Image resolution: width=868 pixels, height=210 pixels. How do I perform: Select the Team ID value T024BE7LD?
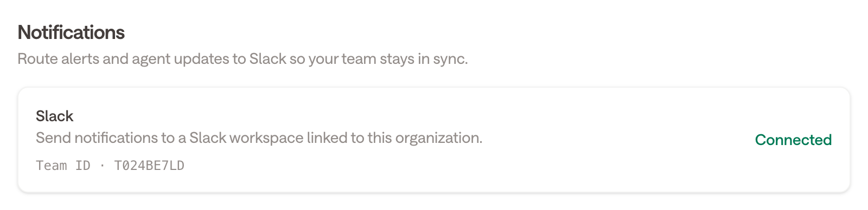click(149, 166)
